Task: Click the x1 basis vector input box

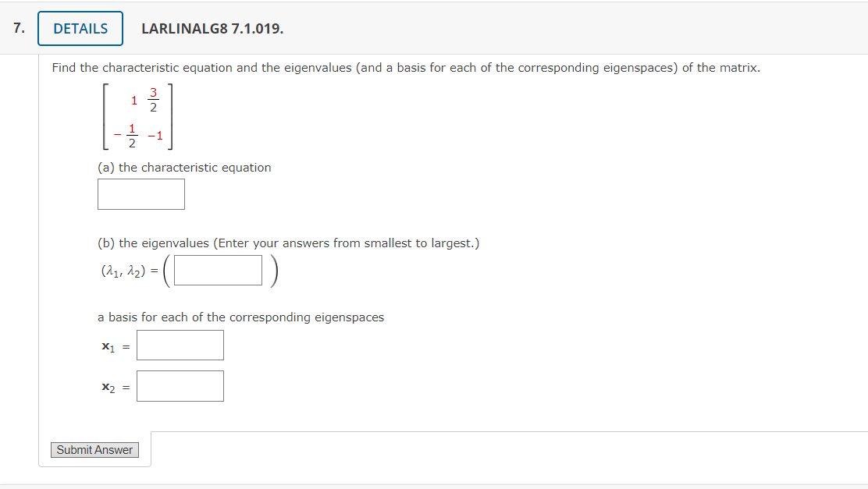Action: click(x=180, y=345)
